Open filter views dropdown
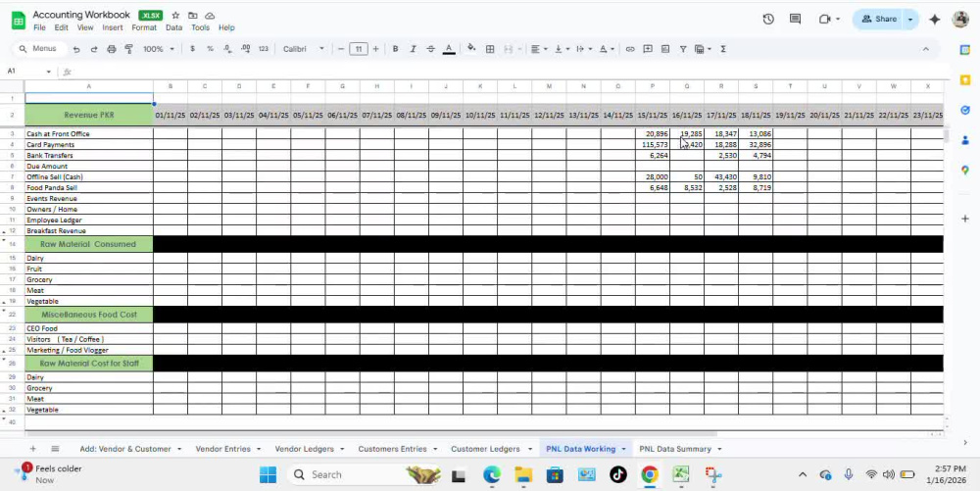The height and width of the screenshot is (491, 980). [x=703, y=49]
